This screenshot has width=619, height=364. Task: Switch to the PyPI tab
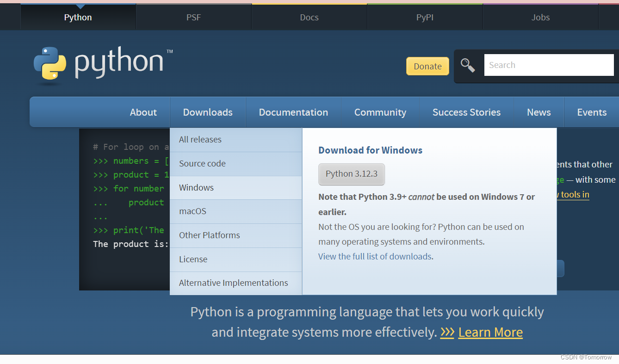point(424,17)
